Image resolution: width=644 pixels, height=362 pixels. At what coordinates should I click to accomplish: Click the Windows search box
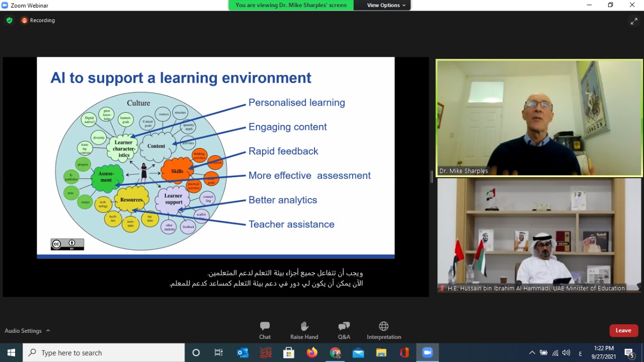click(104, 352)
